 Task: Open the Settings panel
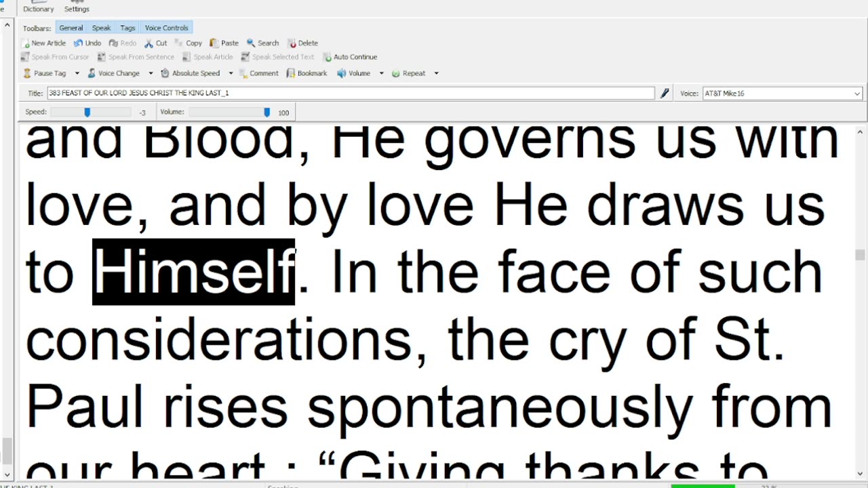click(x=77, y=7)
